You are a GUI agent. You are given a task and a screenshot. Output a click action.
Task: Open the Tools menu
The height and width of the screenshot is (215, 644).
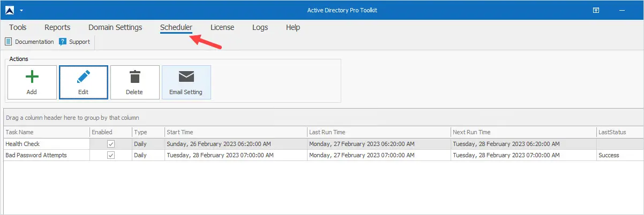18,27
